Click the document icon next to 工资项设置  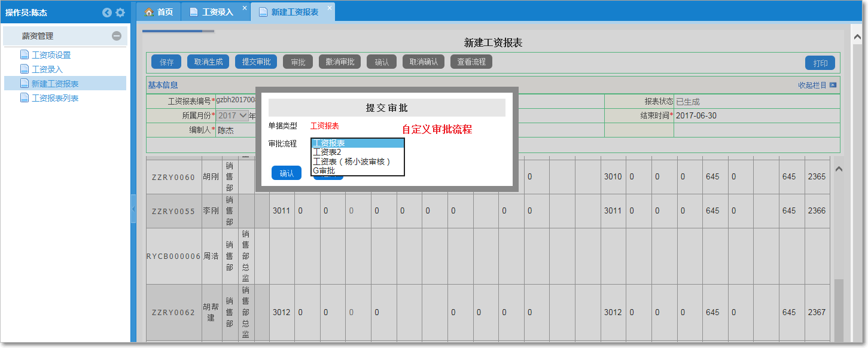click(24, 54)
